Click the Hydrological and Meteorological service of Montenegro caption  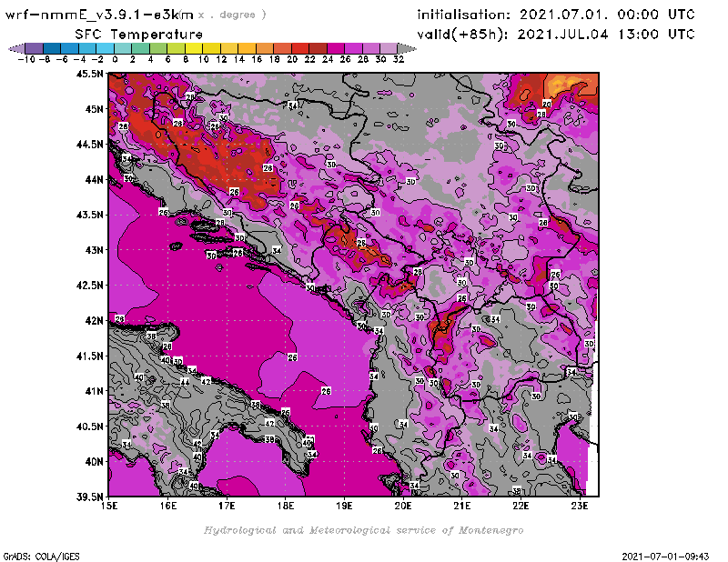point(363,530)
